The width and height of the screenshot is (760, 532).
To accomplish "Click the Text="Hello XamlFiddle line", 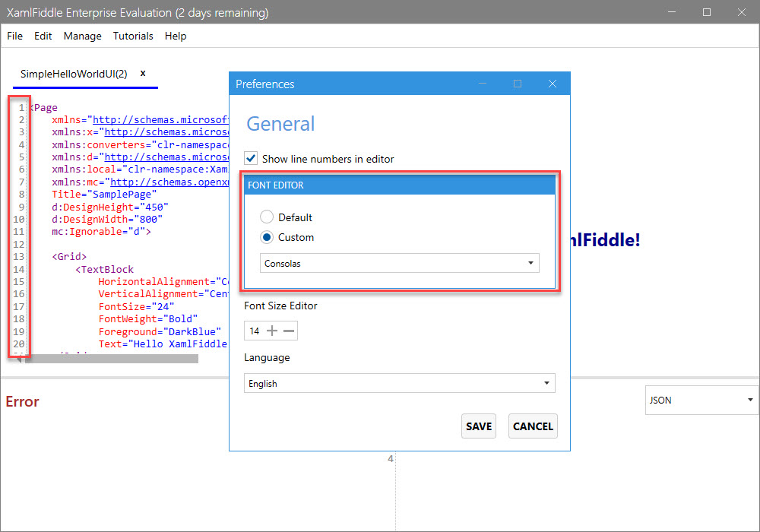I will 163,344.
